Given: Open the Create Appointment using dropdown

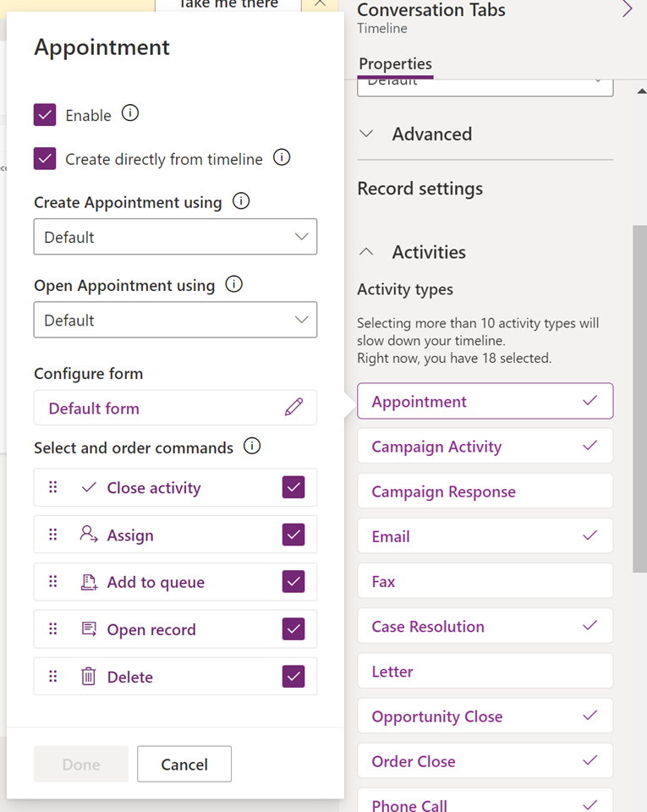Looking at the screenshot, I should (x=175, y=237).
